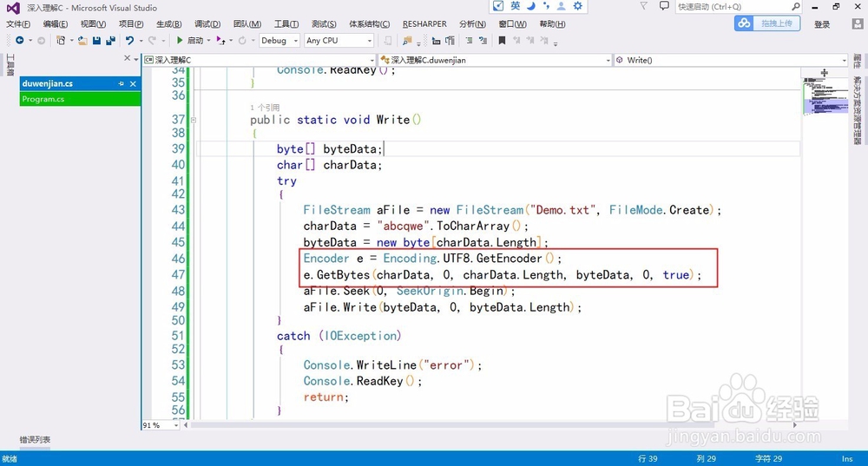Click the code minimap scroll area
The image size is (868, 466).
(825, 249)
